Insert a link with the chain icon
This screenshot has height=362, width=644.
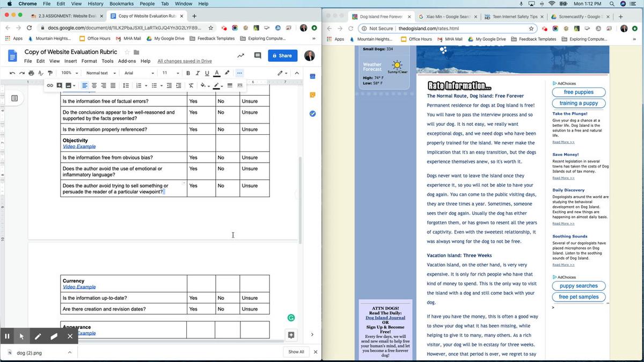coord(50,85)
